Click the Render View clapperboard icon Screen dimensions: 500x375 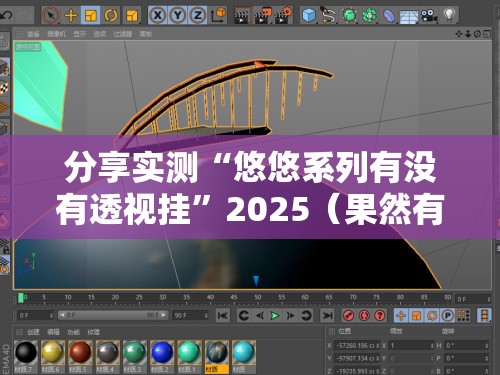pyautogui.click(x=242, y=15)
